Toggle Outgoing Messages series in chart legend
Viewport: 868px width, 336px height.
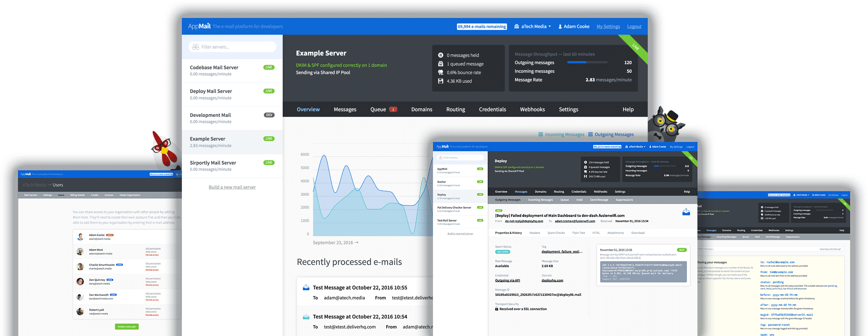(x=611, y=134)
